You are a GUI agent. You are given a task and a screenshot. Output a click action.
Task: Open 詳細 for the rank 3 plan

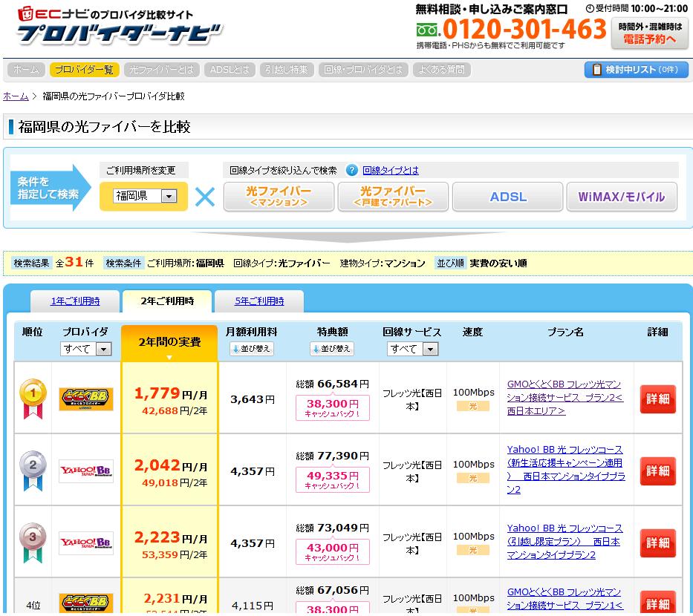tap(657, 543)
